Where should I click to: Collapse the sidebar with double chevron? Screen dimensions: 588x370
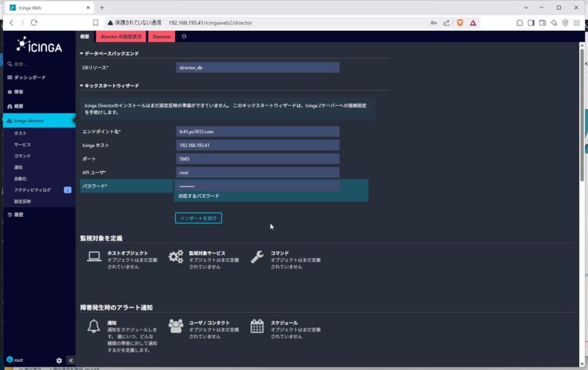[71, 360]
